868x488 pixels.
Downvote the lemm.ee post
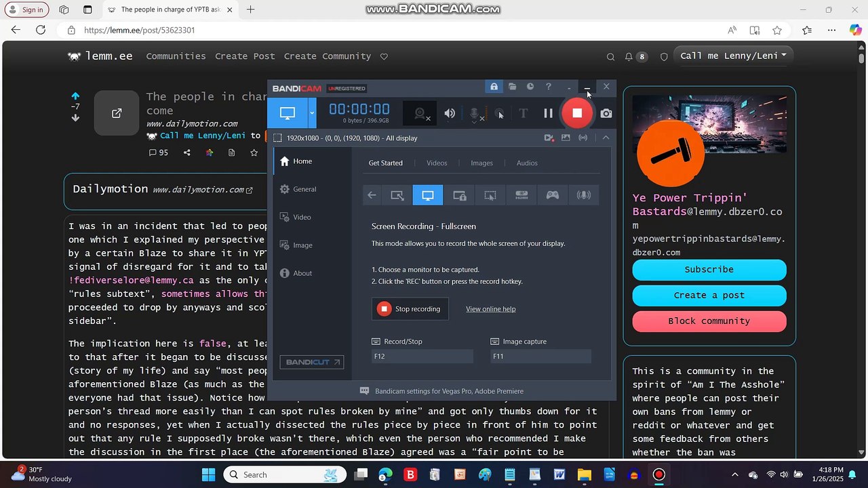75,117
